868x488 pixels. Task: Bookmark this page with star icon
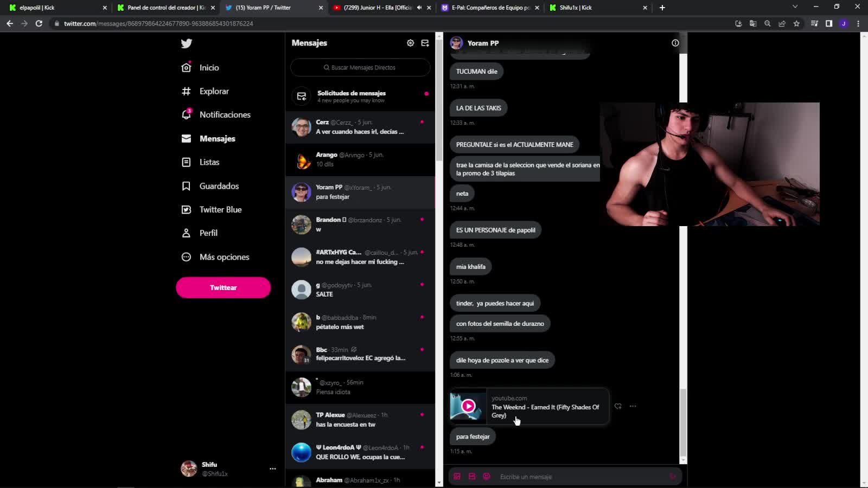point(796,23)
